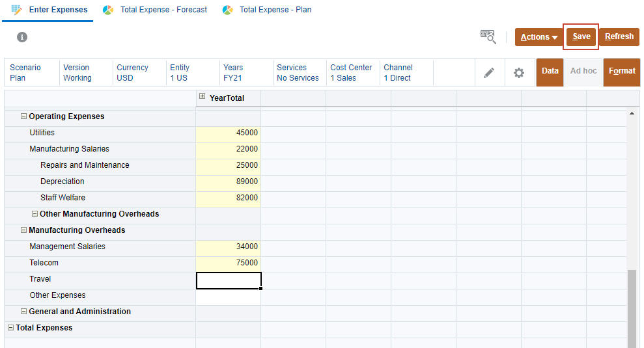644x348 pixels.
Task: Open the Scenario Plan member selector
Action: pyautogui.click(x=32, y=73)
